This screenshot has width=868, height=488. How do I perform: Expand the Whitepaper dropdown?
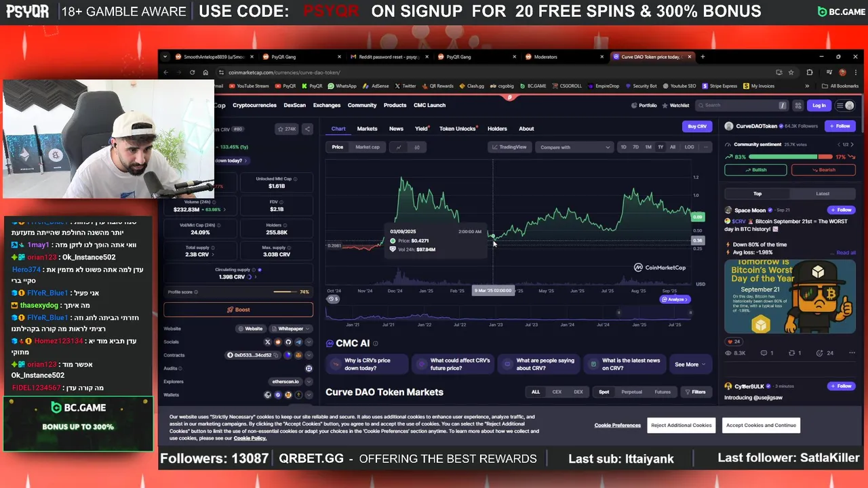coord(291,329)
